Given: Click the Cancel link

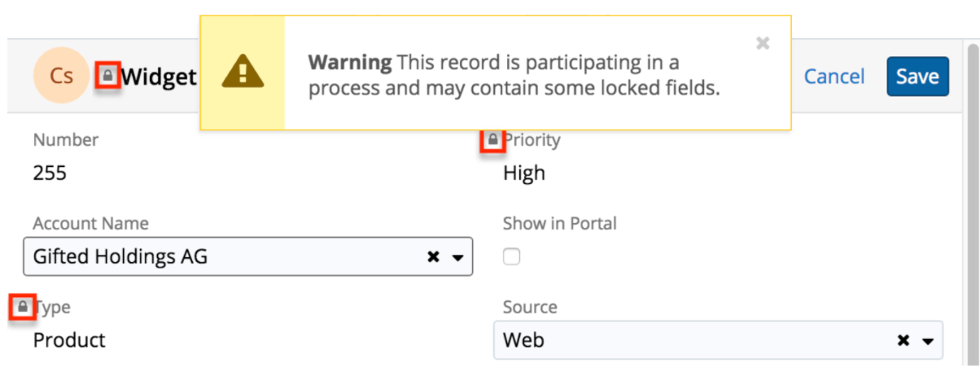Looking at the screenshot, I should 834,77.
